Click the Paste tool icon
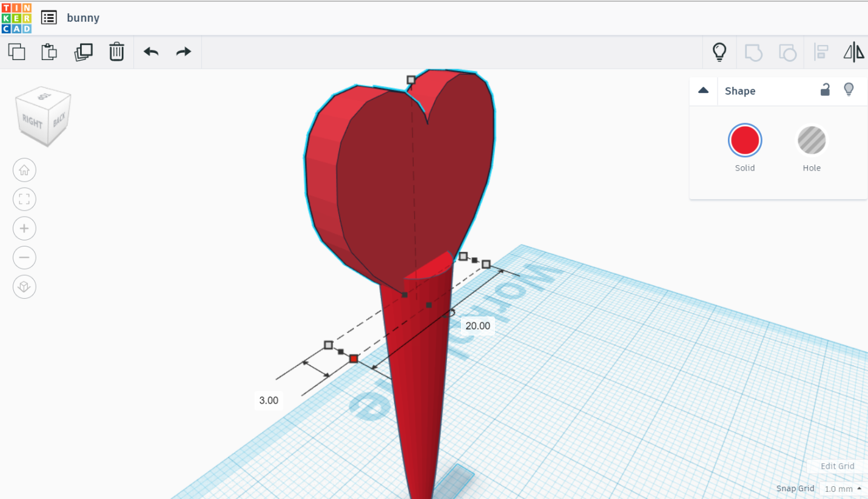This screenshot has width=868, height=499. click(49, 52)
